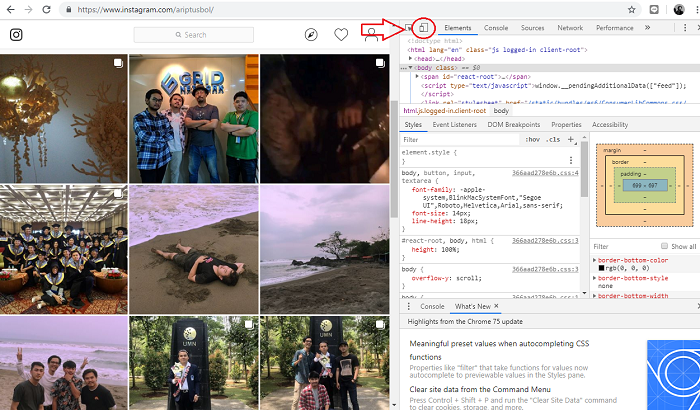Screen dimensions: 700x410
Task: Select the Styles subtab
Action: 413,125
